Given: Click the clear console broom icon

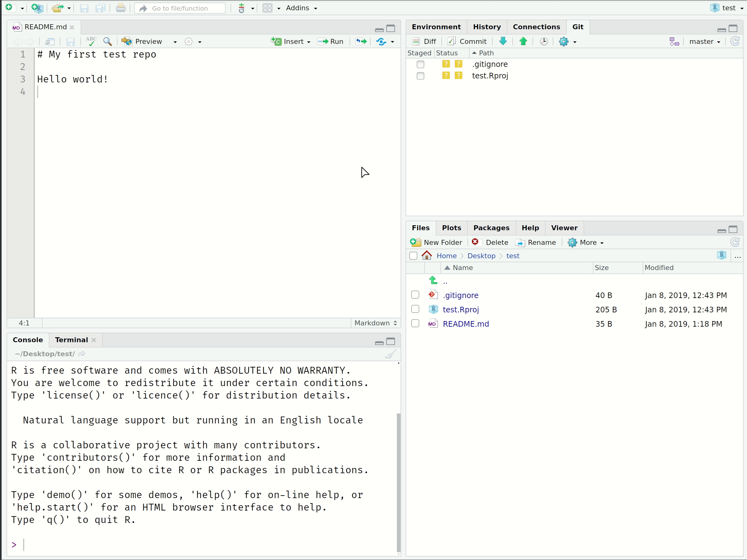Looking at the screenshot, I should (391, 354).
